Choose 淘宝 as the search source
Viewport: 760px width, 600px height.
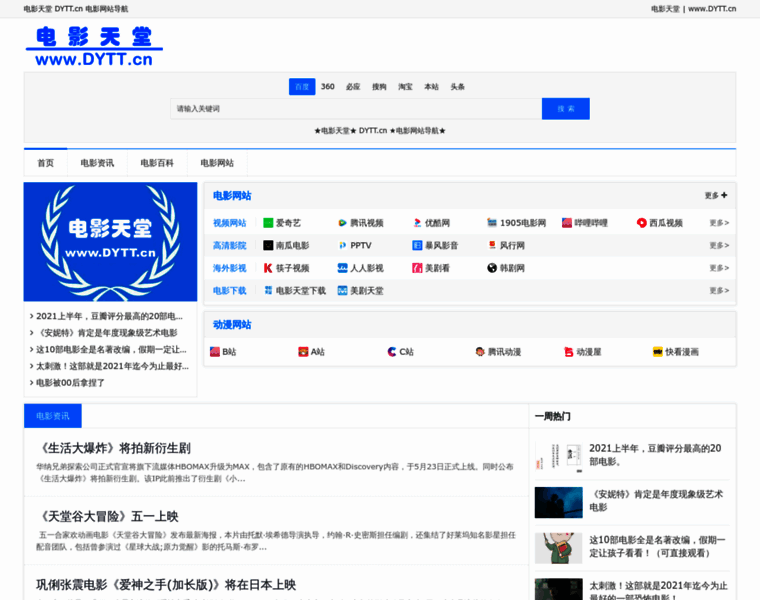click(405, 87)
